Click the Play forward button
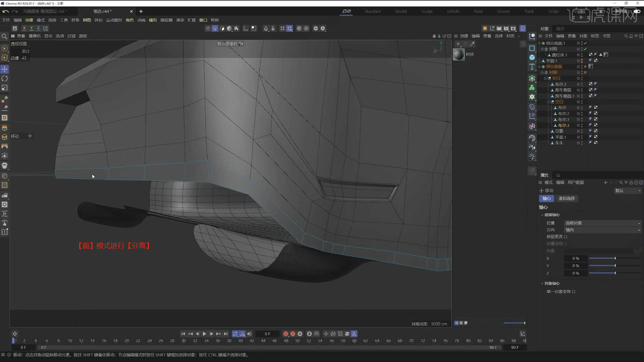 point(204,334)
